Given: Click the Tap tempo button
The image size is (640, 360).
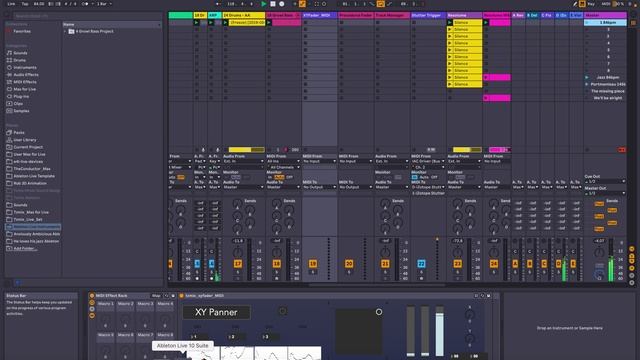Looking at the screenshot, I should click(25, 4).
